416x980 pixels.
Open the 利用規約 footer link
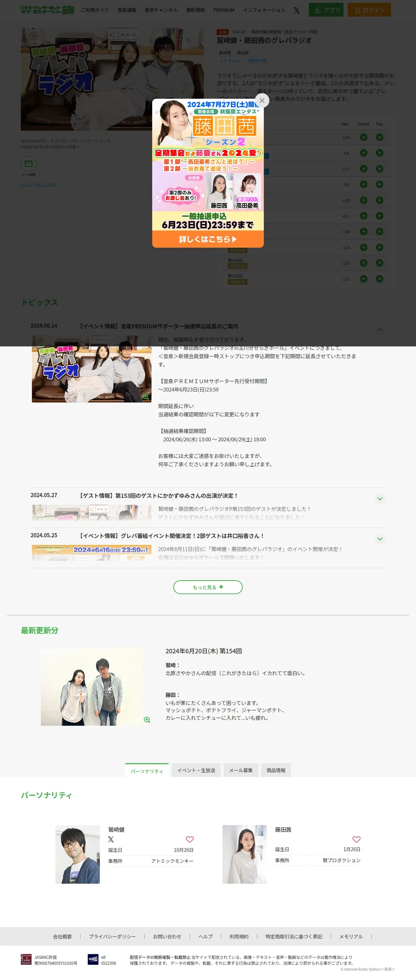(x=239, y=937)
